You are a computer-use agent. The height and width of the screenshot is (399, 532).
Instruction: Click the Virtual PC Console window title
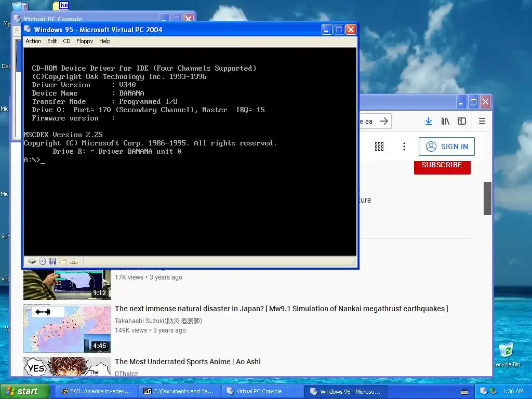[x=52, y=19]
